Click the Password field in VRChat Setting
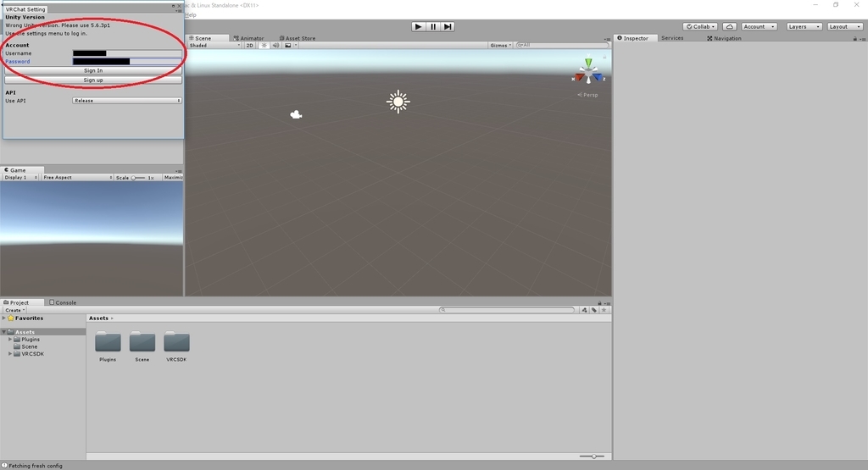 click(x=127, y=61)
